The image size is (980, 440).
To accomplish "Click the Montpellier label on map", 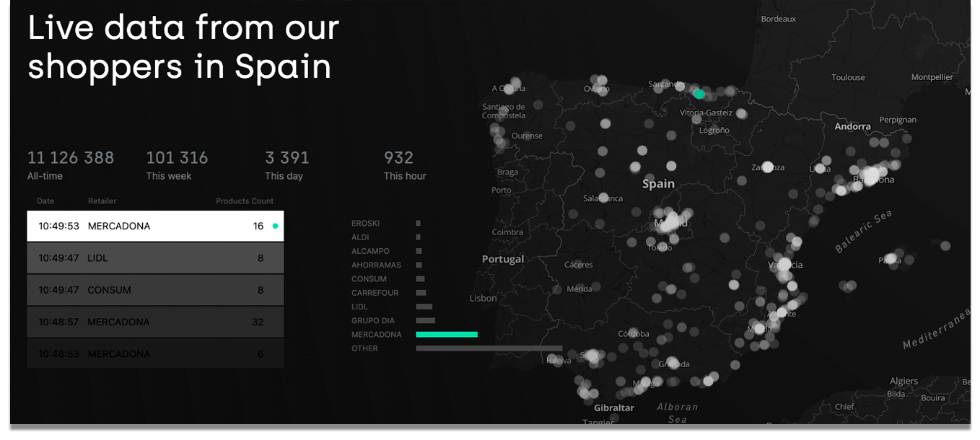I will click(932, 77).
